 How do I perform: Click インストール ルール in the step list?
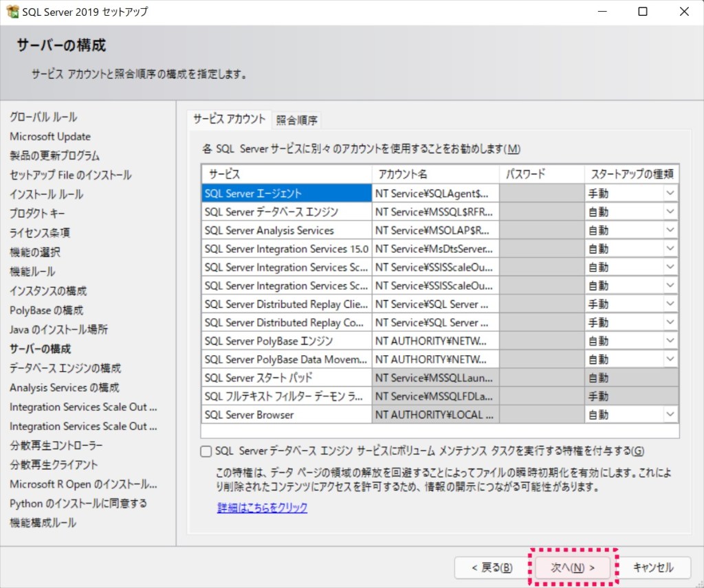[x=47, y=194]
